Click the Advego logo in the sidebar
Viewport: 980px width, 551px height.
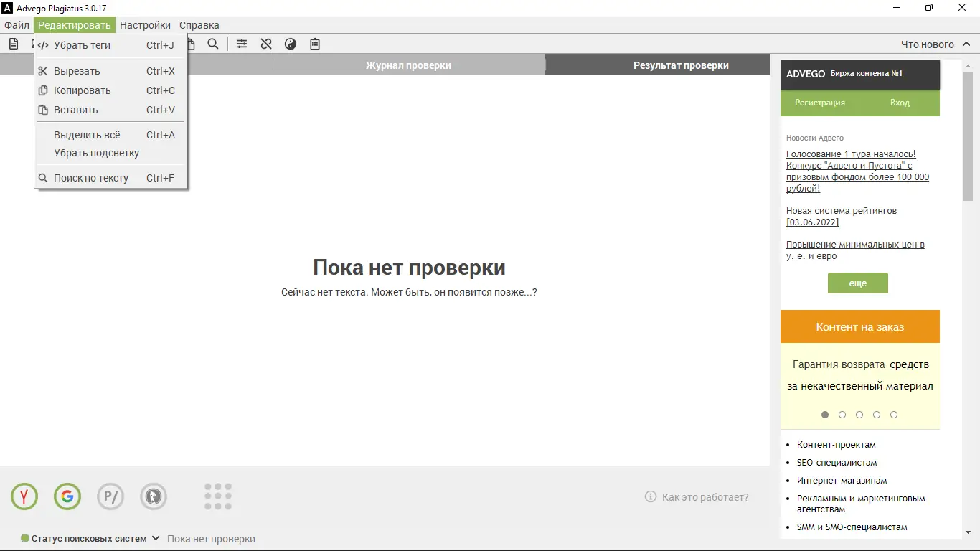tap(806, 74)
